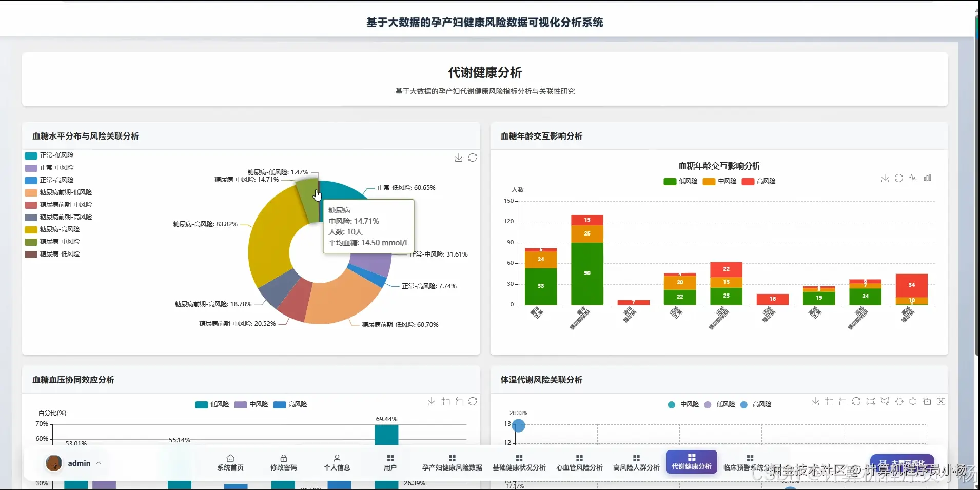Viewport: 980px width, 490px height.
Task: Clear brush selection on scatter chart
Action: coord(941,401)
